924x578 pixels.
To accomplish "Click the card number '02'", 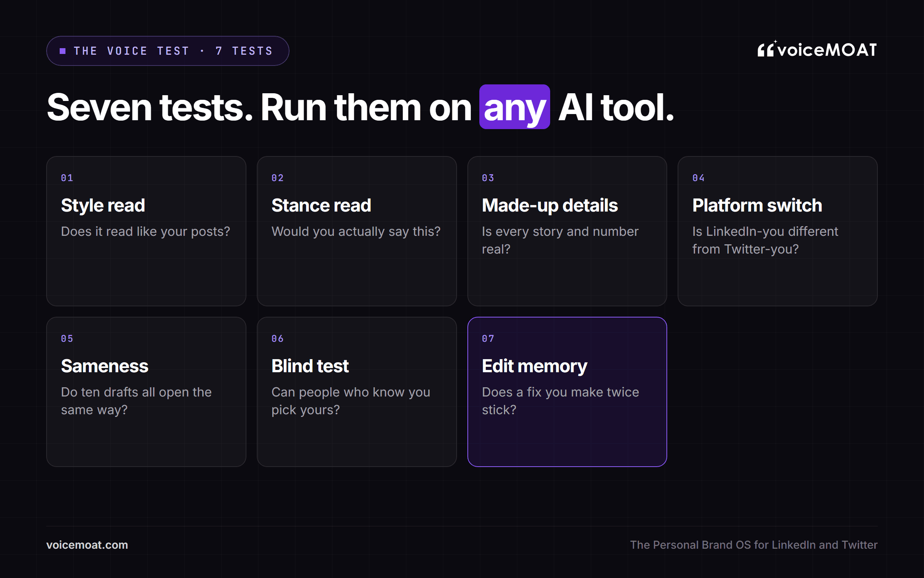I will pyautogui.click(x=278, y=178).
